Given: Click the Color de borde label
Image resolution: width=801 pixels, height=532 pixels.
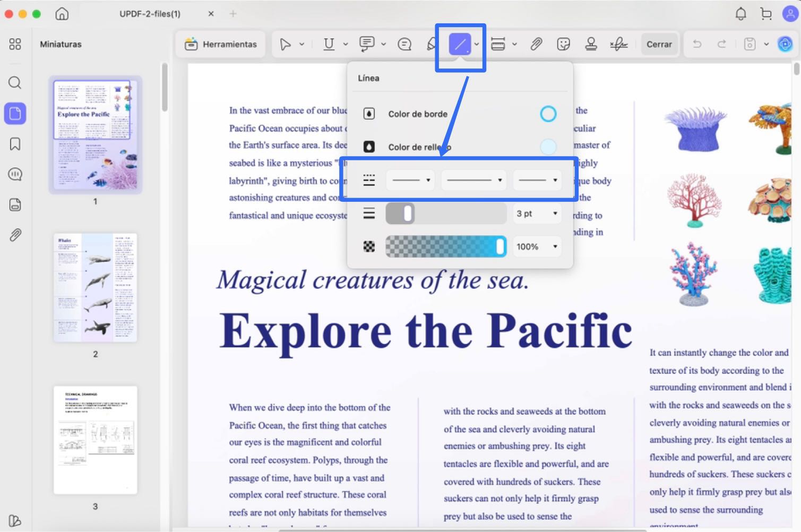Looking at the screenshot, I should click(x=418, y=114).
